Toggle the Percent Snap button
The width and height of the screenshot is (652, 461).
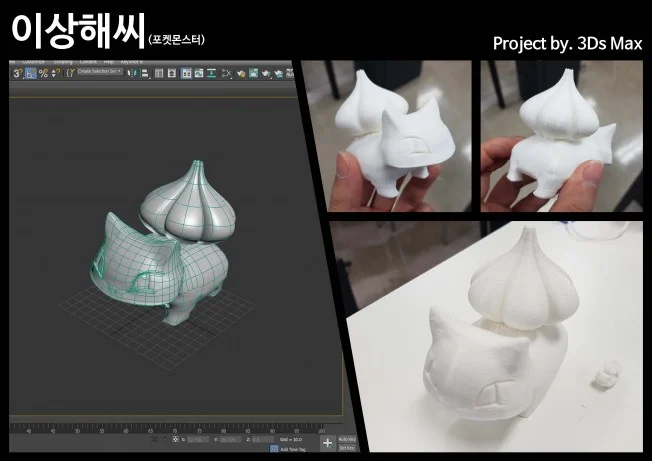click(x=43, y=73)
